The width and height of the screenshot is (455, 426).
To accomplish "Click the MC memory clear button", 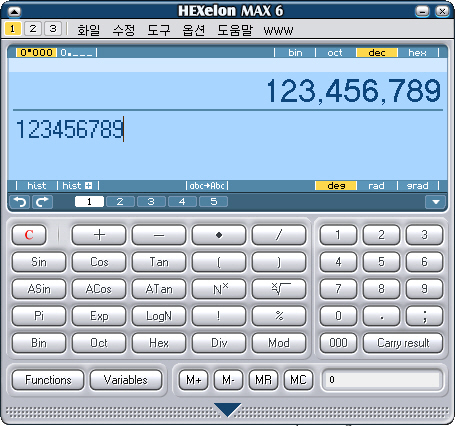I will (x=298, y=380).
